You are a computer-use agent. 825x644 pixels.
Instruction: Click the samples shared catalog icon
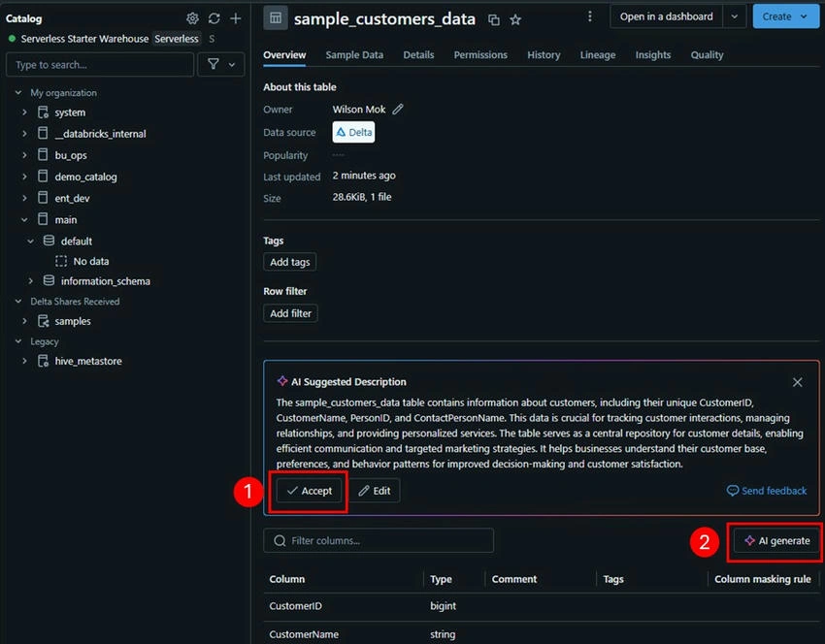[x=43, y=321]
